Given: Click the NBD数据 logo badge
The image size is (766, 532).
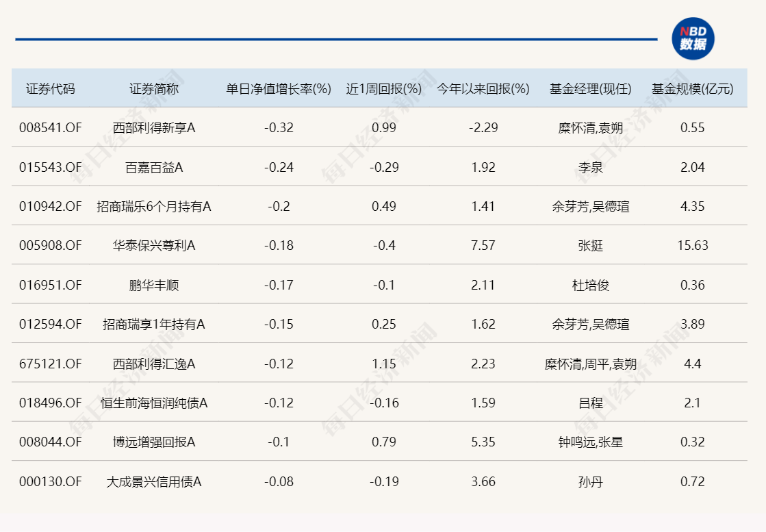Looking at the screenshot, I should pyautogui.click(x=693, y=39).
